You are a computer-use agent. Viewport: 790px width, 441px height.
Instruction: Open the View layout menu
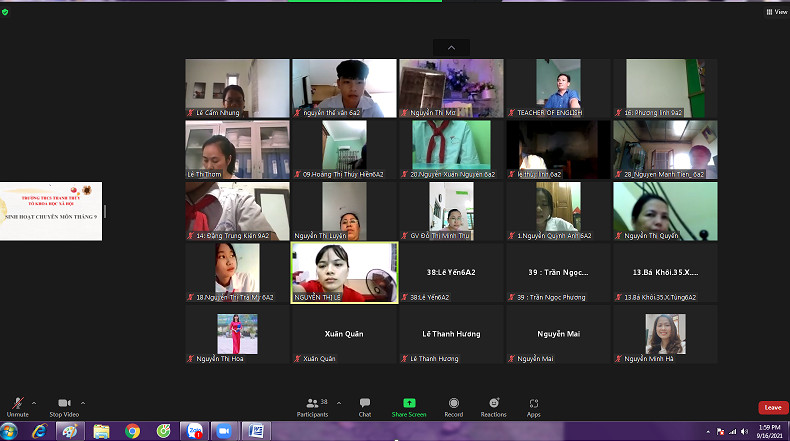pyautogui.click(x=775, y=12)
